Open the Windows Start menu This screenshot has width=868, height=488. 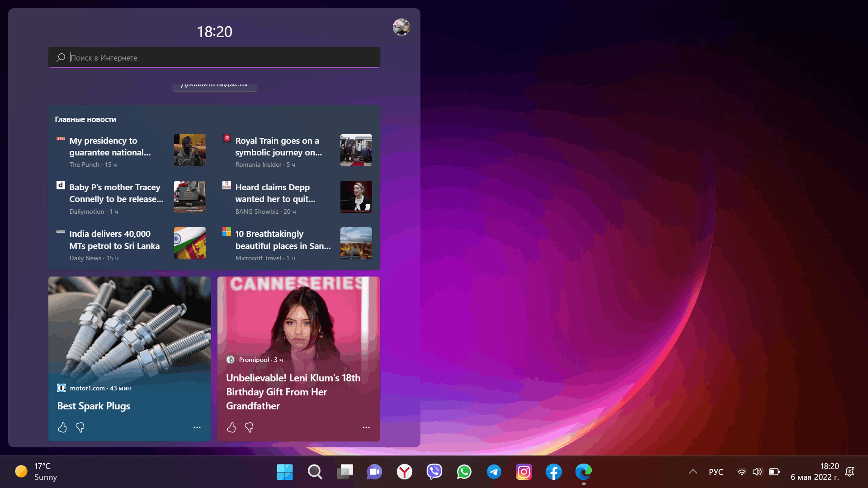click(x=285, y=472)
